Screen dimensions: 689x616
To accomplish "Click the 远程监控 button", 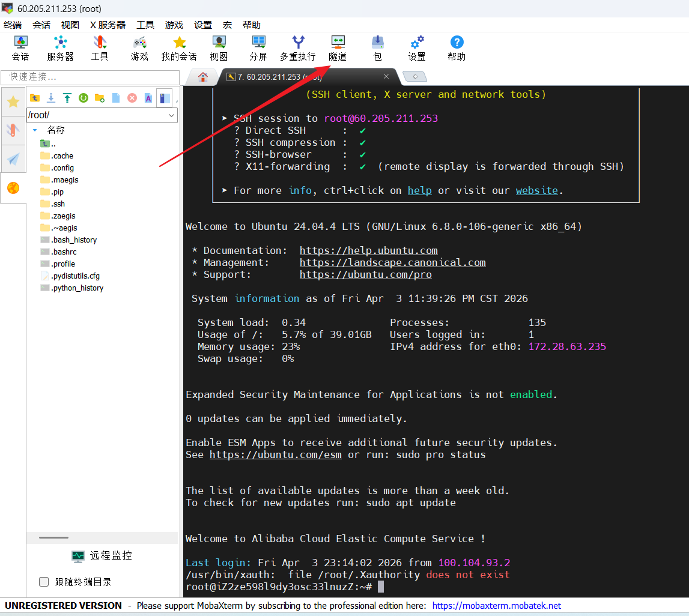I will click(102, 556).
